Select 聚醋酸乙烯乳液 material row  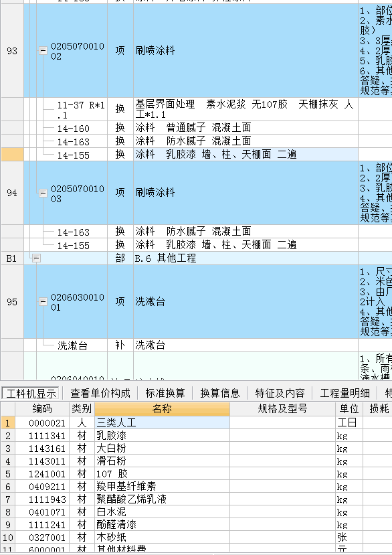point(162,499)
